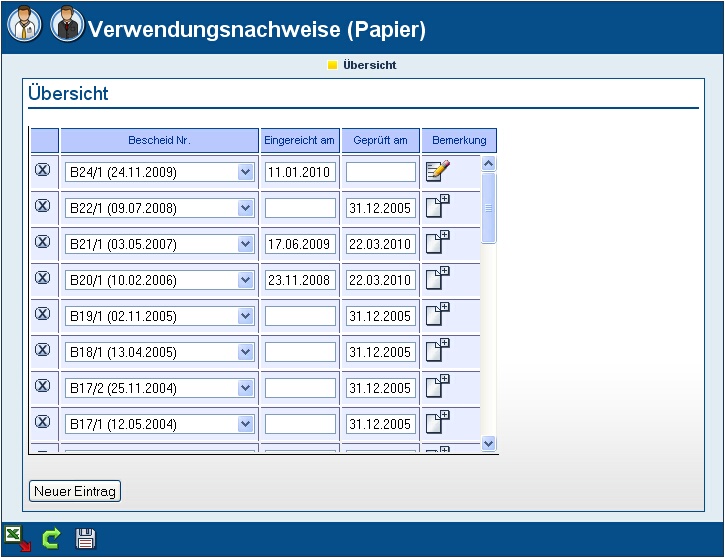Click the user avatar with white shirt
725x558 pixels.
(x=25, y=24)
